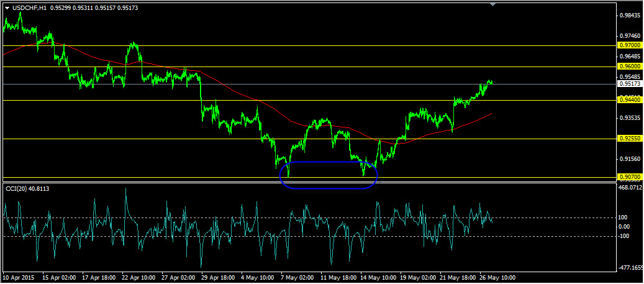
Task: Click the CCI(20) indicator label
Action: point(25,189)
